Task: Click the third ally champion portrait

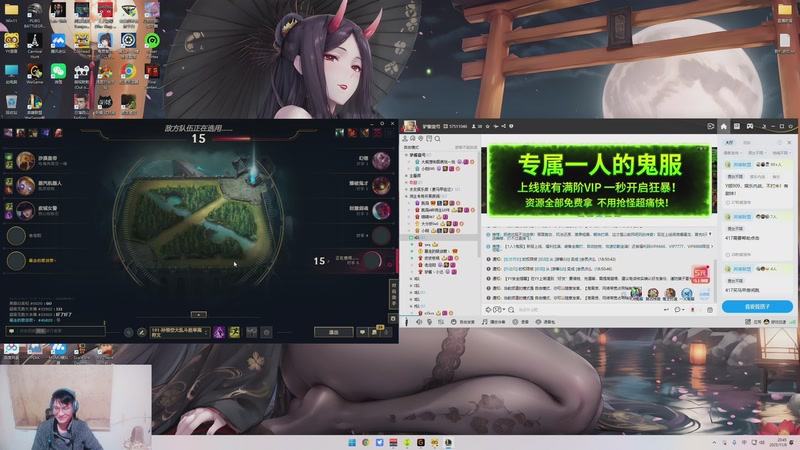Action: pos(26,210)
